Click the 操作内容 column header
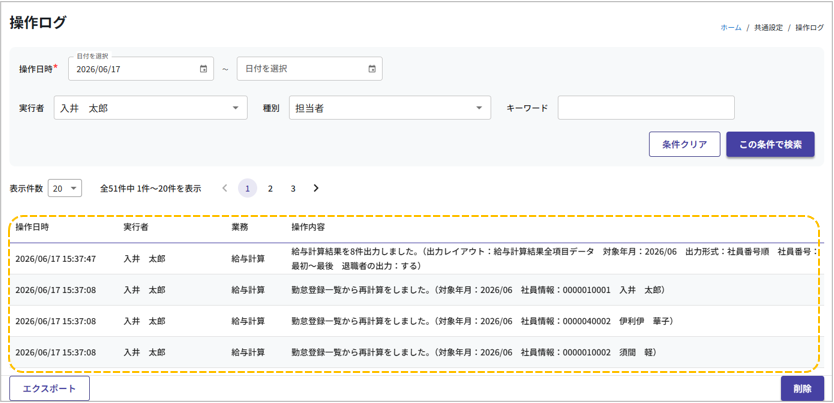This screenshot has width=834, height=403. coord(308,228)
